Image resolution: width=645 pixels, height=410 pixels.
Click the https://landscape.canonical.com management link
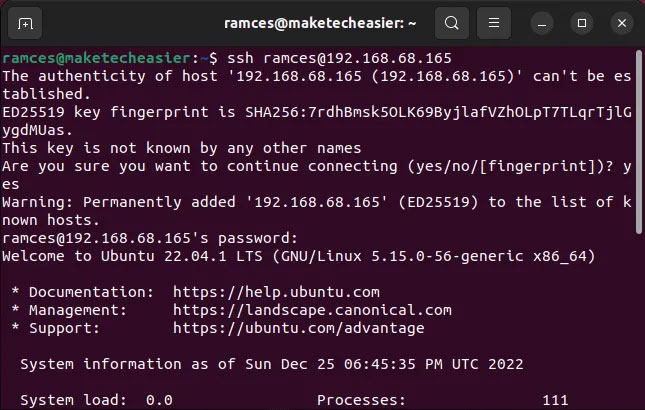coord(312,310)
